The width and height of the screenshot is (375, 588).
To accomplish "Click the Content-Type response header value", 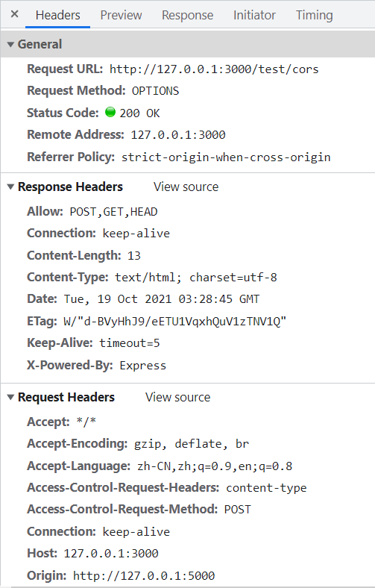I will (x=196, y=278).
